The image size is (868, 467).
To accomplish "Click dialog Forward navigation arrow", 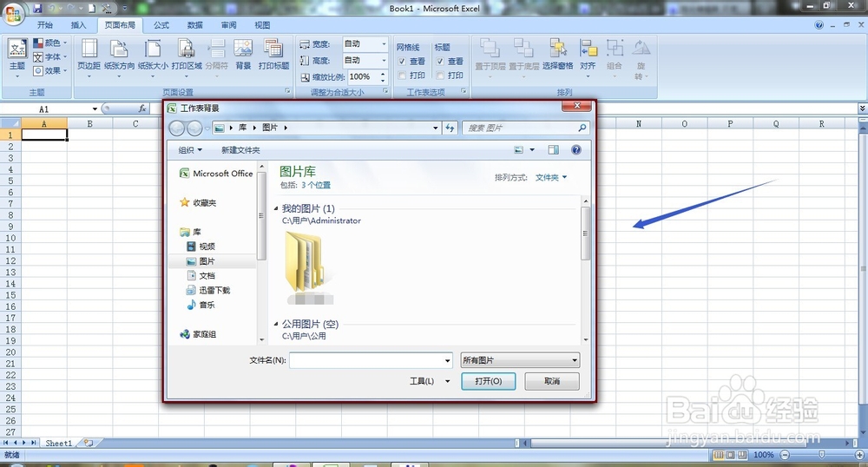I will [x=194, y=128].
